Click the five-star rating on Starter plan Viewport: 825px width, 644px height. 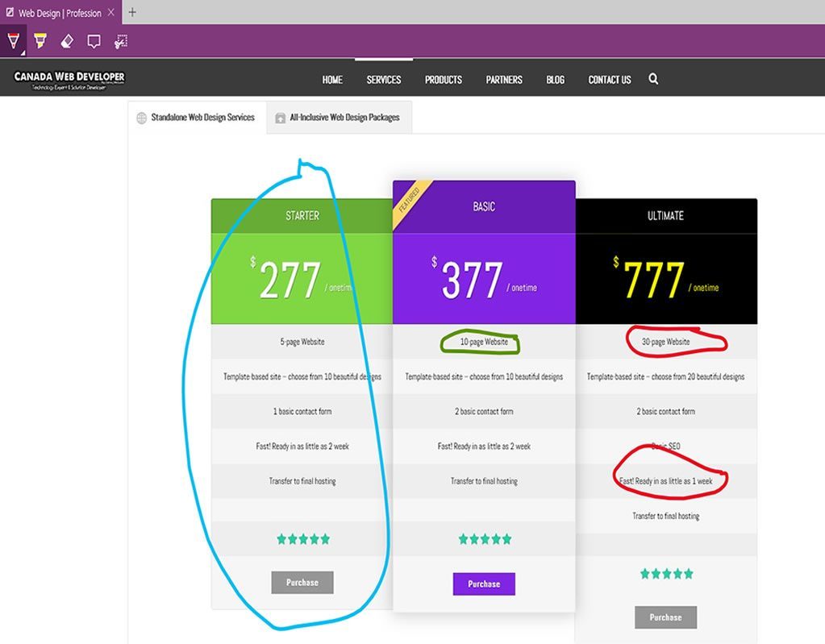[x=303, y=539]
